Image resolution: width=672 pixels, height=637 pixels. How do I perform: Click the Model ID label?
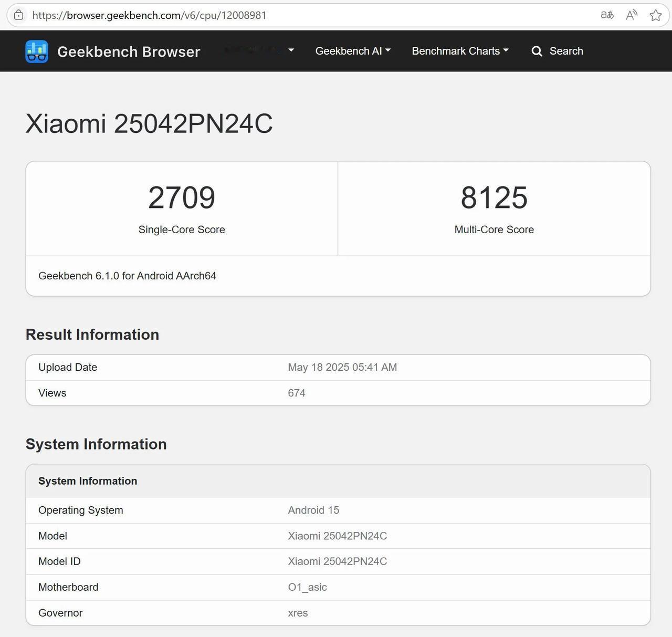pos(59,561)
